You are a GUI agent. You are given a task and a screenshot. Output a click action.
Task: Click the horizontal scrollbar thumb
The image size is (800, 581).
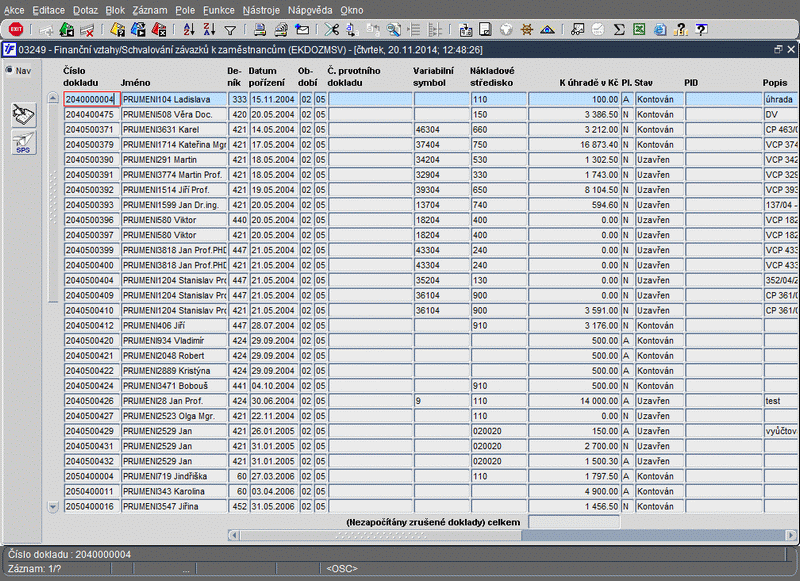pyautogui.click(x=381, y=535)
